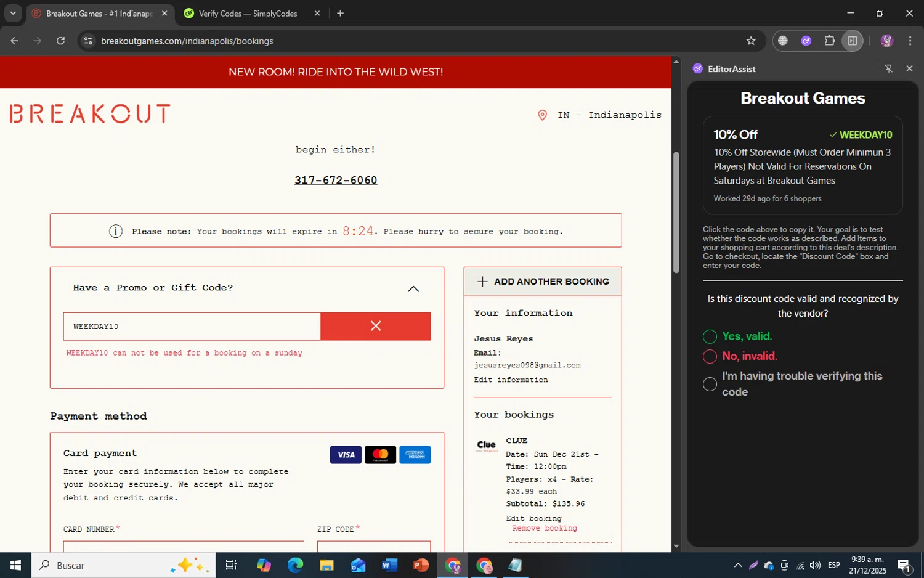
Task: Click the globe extension icon in toolbar
Action: pyautogui.click(x=783, y=41)
